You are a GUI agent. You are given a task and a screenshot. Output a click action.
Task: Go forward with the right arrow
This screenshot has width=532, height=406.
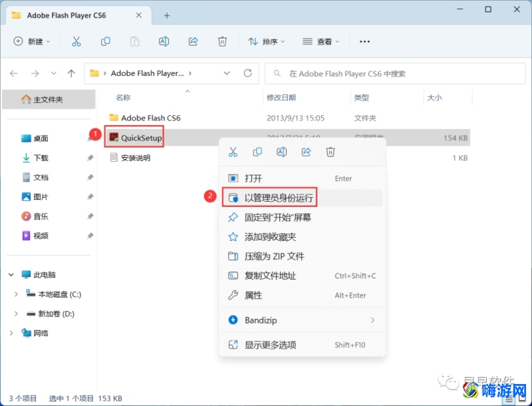[35, 73]
